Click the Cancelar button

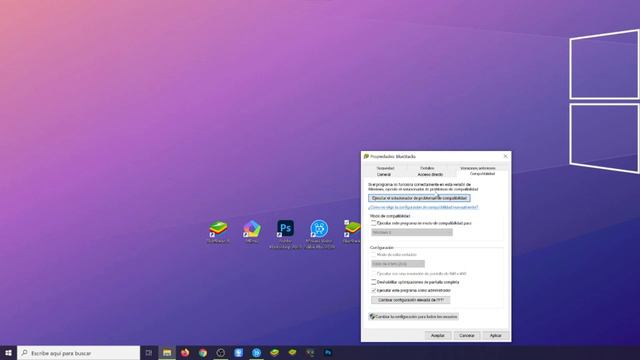click(x=467, y=336)
